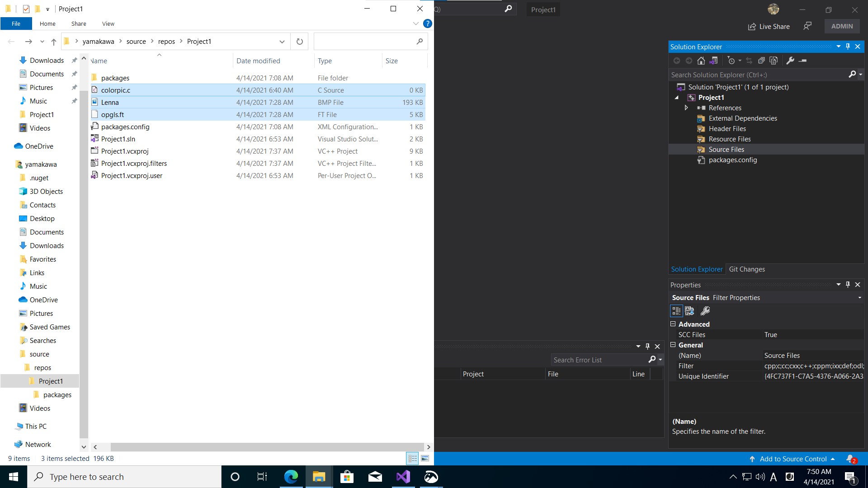Click Preview Selected Items icon in Solution Explorer
This screenshot has width=868, height=488.
pos(803,61)
